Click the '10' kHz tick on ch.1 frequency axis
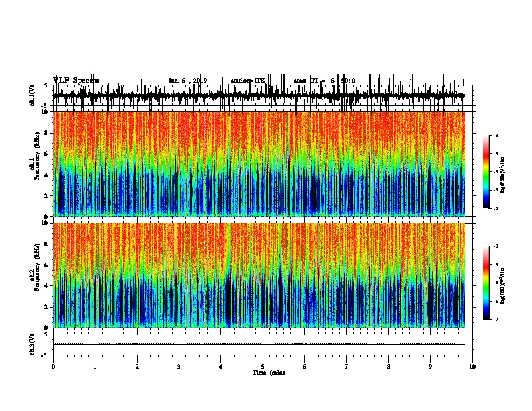 [46, 112]
